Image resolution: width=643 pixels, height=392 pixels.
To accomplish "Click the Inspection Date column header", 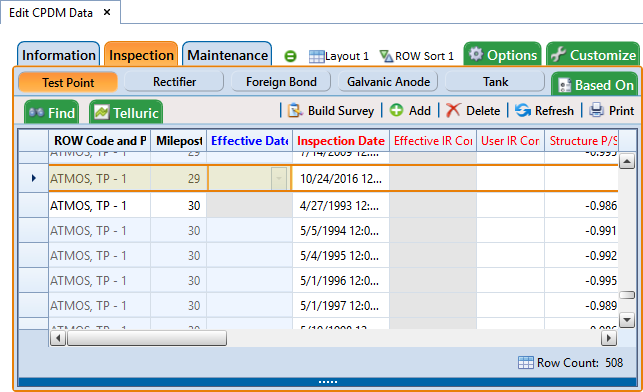I will 341,141.
